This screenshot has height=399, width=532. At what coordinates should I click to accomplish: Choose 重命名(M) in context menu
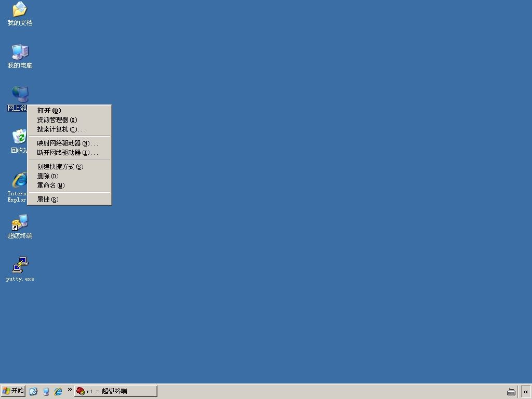[x=69, y=185]
